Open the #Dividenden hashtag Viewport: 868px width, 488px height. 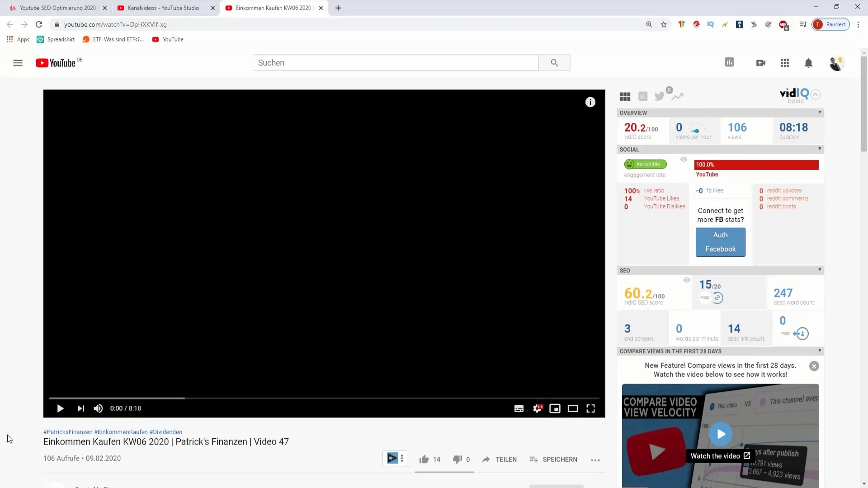click(166, 432)
